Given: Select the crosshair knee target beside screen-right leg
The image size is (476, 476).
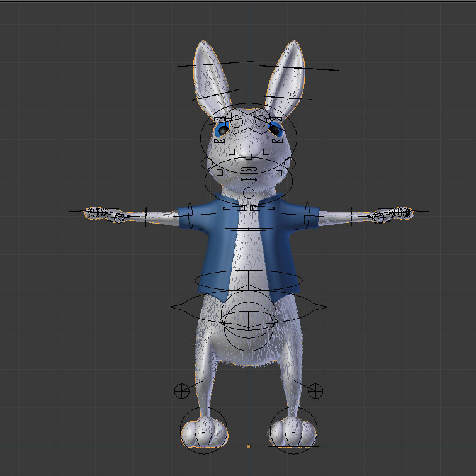Looking at the screenshot, I should click(315, 391).
